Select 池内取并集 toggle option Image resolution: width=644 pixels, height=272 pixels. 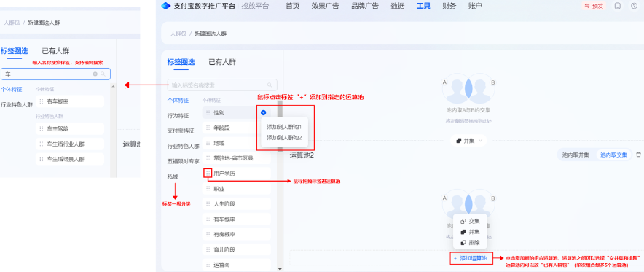tap(576, 155)
